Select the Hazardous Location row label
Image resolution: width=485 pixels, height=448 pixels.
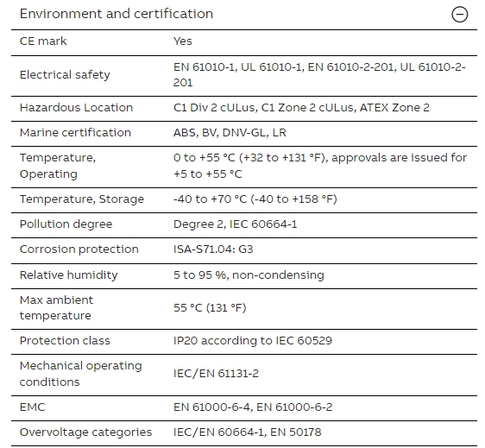click(x=76, y=107)
